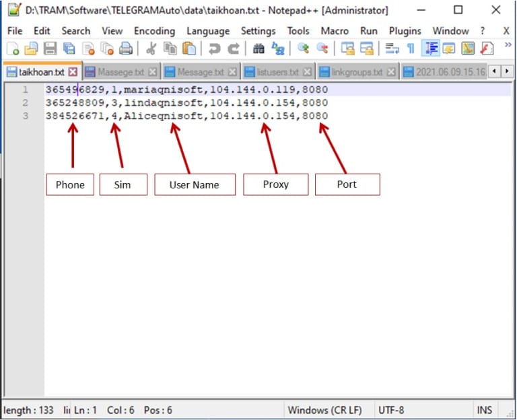Click the New file toolbar icon
517x420 pixels.
pyautogui.click(x=13, y=48)
